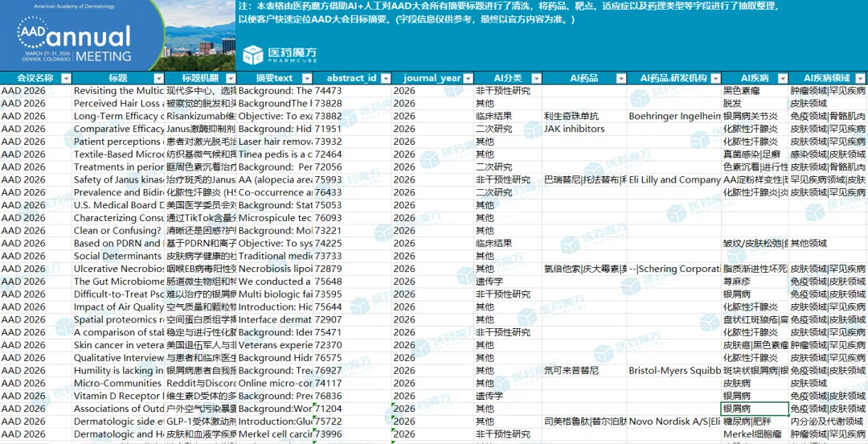Screen dimensions: 868x444
Task: Open the AI疾病 column filter dropdown
Action: coord(782,78)
